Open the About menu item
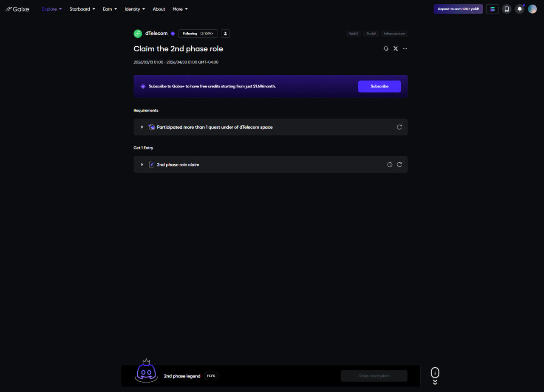The width and height of the screenshot is (544, 392). [159, 9]
